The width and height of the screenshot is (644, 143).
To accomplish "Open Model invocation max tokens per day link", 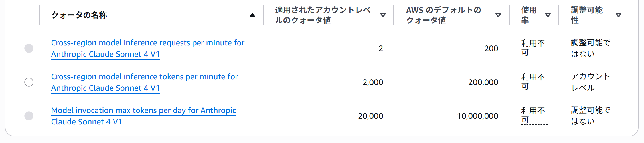I will pyautogui.click(x=143, y=116).
